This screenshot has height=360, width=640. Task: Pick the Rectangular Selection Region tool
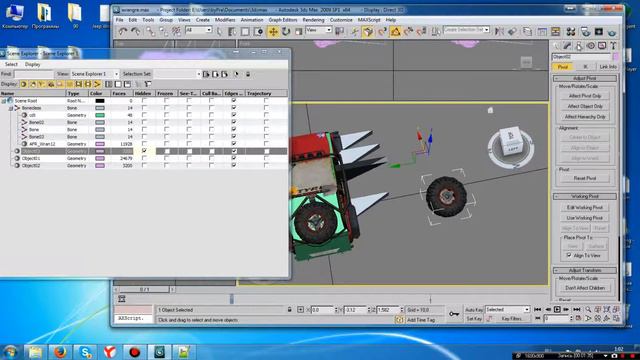point(245,31)
